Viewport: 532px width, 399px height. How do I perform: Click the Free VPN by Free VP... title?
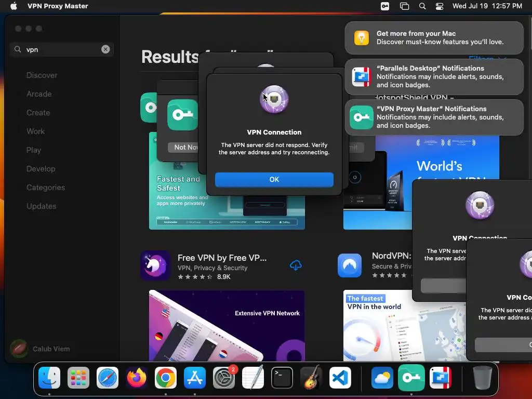click(222, 258)
